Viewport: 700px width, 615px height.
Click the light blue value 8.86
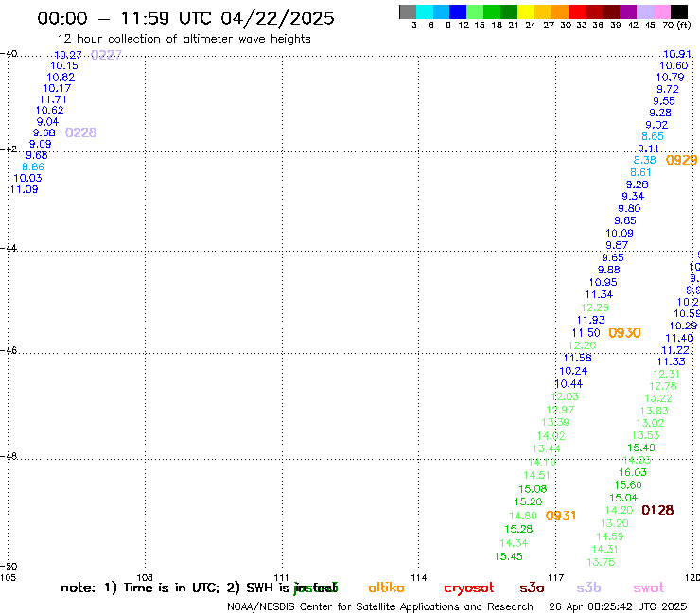33,167
